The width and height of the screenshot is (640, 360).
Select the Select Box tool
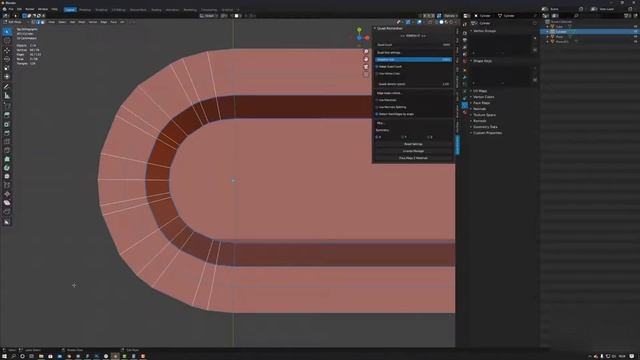(7, 32)
